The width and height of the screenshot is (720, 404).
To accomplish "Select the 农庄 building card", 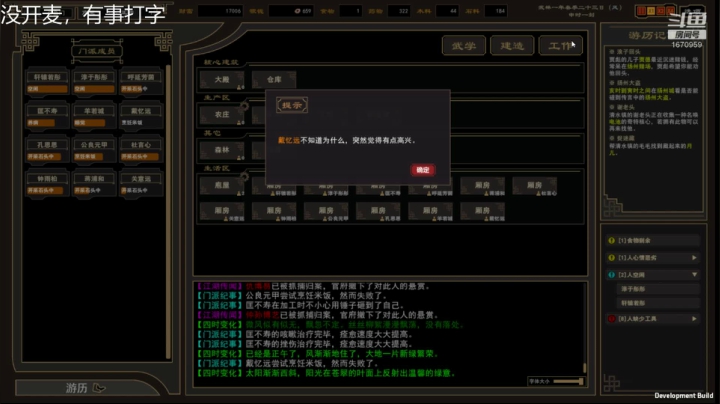I will coord(222,115).
